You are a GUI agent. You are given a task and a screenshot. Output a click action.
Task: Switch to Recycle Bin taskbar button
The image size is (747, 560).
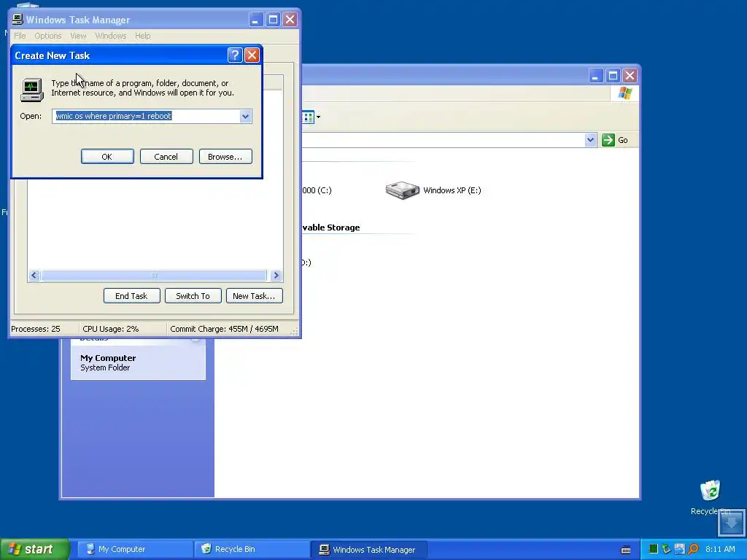[x=252, y=549]
